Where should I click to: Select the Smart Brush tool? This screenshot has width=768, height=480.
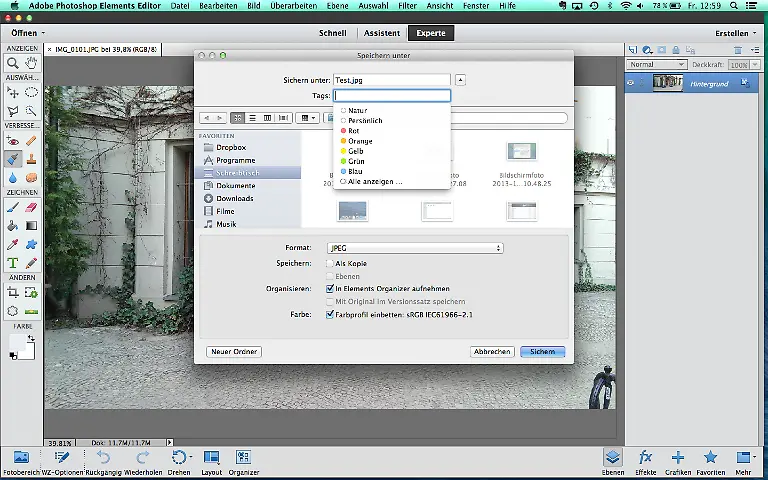tap(13, 159)
